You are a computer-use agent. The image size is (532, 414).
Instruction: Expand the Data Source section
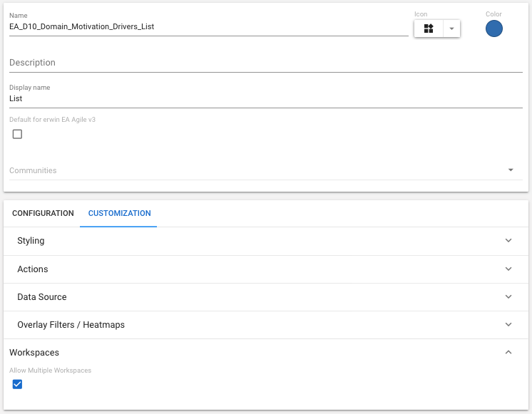42,297
